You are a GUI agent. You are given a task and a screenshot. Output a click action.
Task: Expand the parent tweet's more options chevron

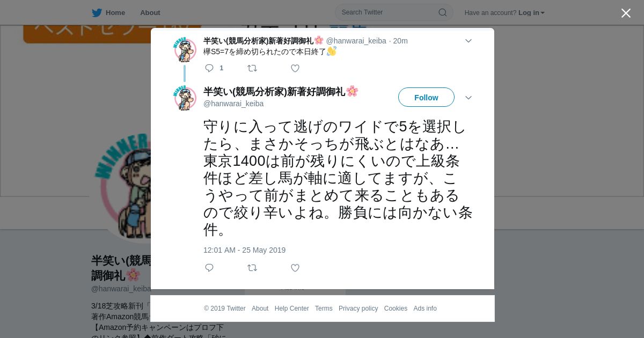[469, 41]
